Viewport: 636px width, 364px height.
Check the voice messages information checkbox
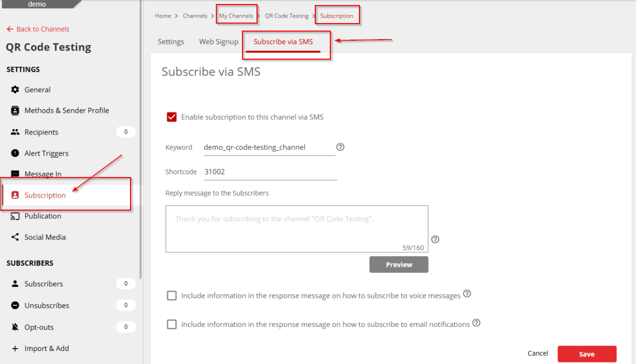pyautogui.click(x=172, y=296)
